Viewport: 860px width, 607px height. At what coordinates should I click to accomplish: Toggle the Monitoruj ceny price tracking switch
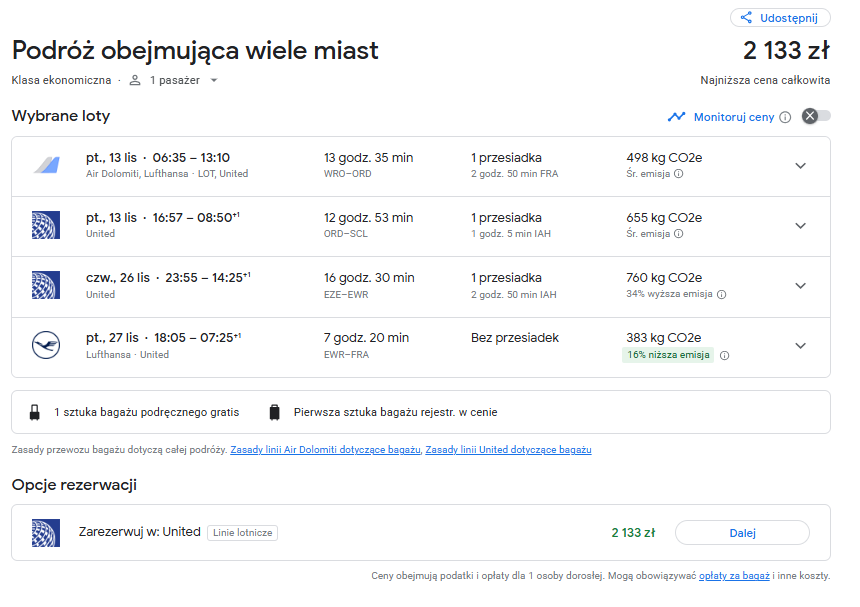[x=816, y=116]
